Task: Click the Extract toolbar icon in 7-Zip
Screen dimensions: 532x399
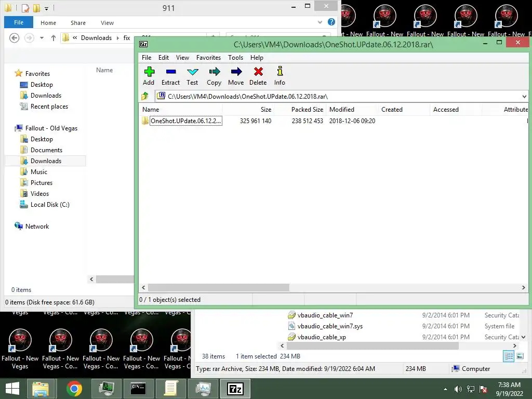Action: pos(170,76)
